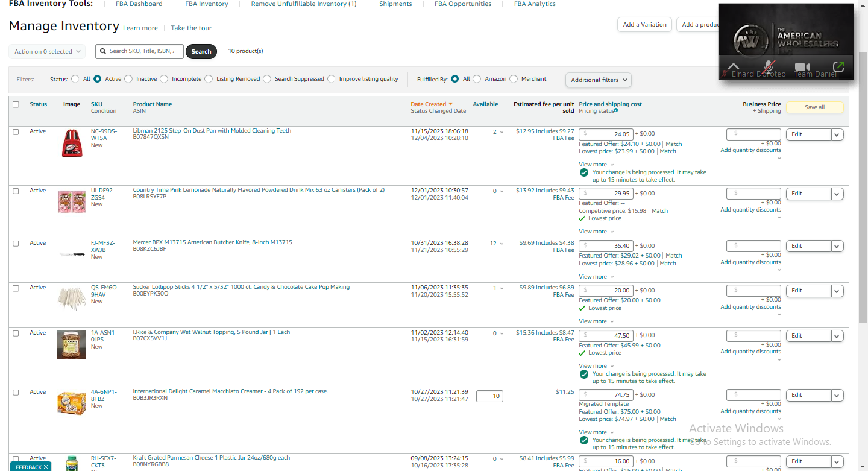
Task: Select the Inactive status filter
Action: tap(128, 79)
